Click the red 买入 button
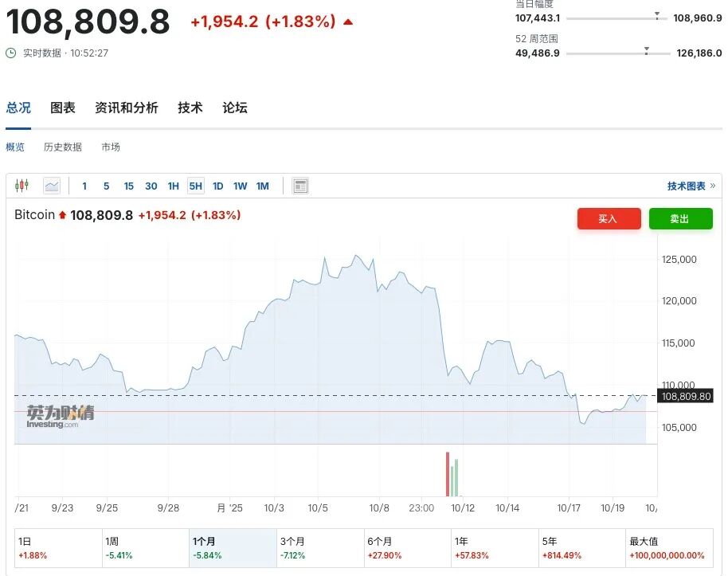This screenshot has height=576, width=728. pyautogui.click(x=609, y=218)
